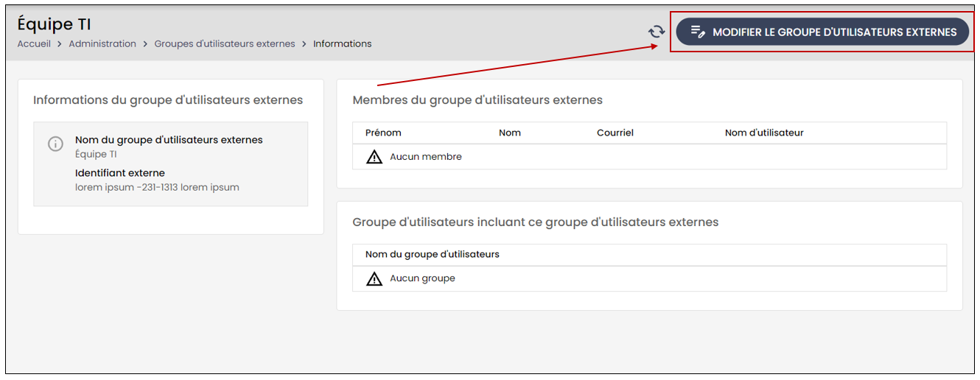Click the Nom d'utilisateur column header
The height and width of the screenshot is (380, 980).
click(x=764, y=133)
